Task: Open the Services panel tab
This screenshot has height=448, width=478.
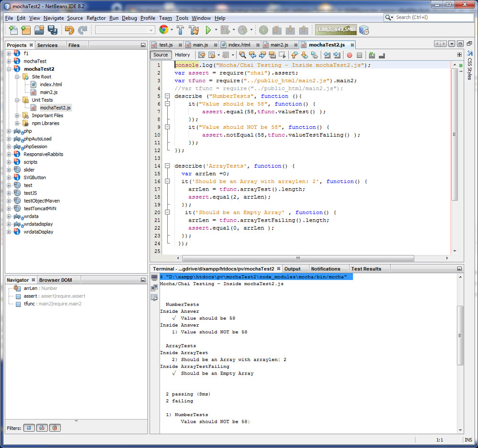Action: (x=47, y=45)
